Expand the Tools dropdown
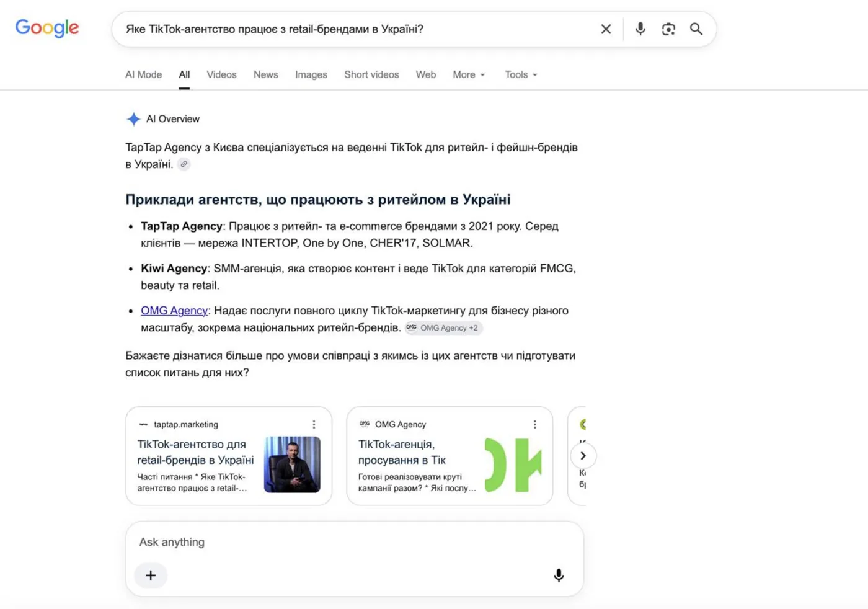Viewport: 868px width, 609px height. point(521,74)
